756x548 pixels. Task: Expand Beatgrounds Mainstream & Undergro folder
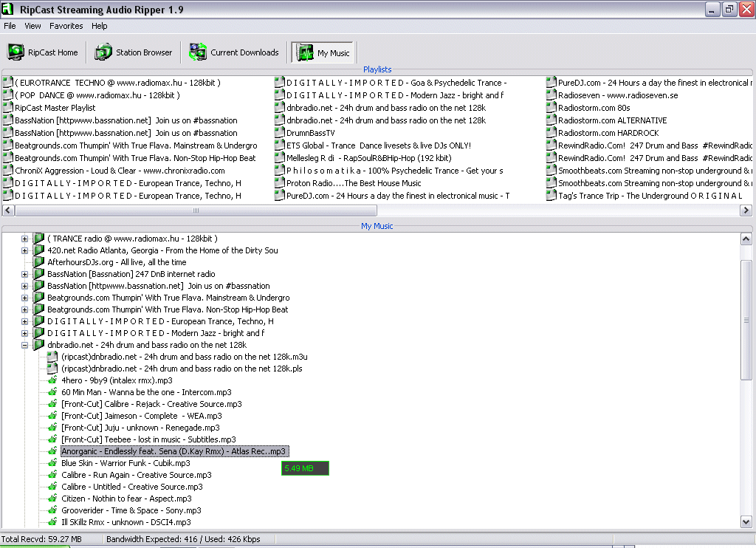point(24,298)
